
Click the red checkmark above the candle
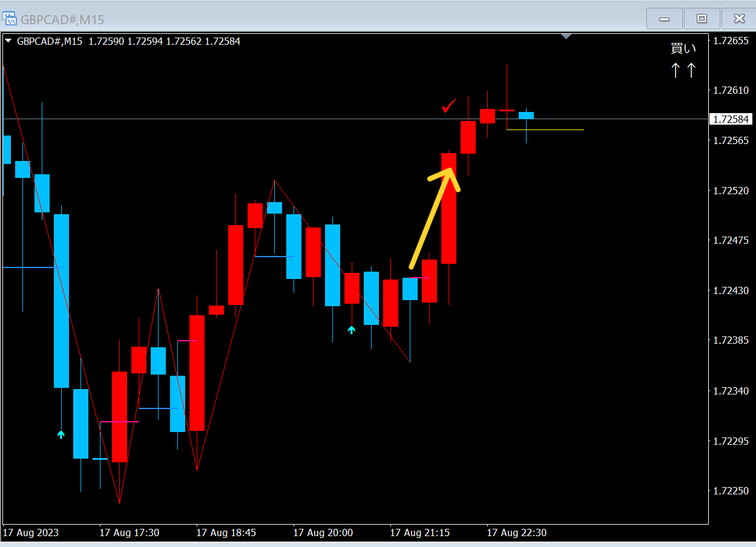click(449, 107)
